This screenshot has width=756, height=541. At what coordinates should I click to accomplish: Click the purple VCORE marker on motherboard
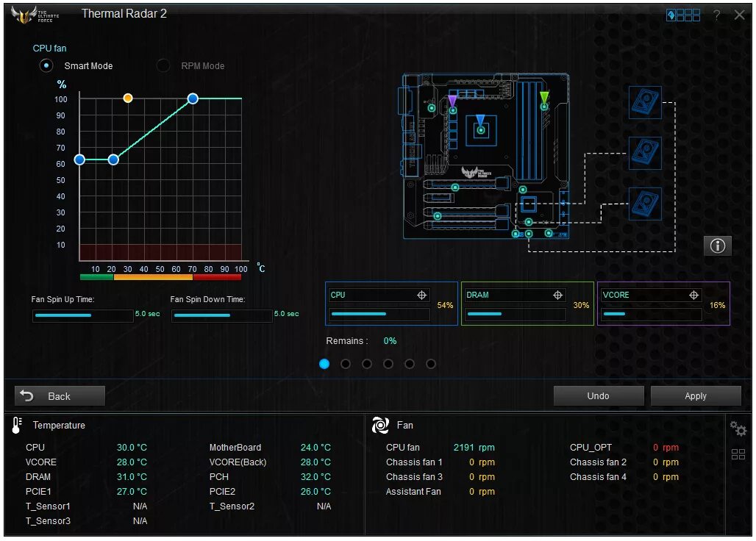(452, 101)
